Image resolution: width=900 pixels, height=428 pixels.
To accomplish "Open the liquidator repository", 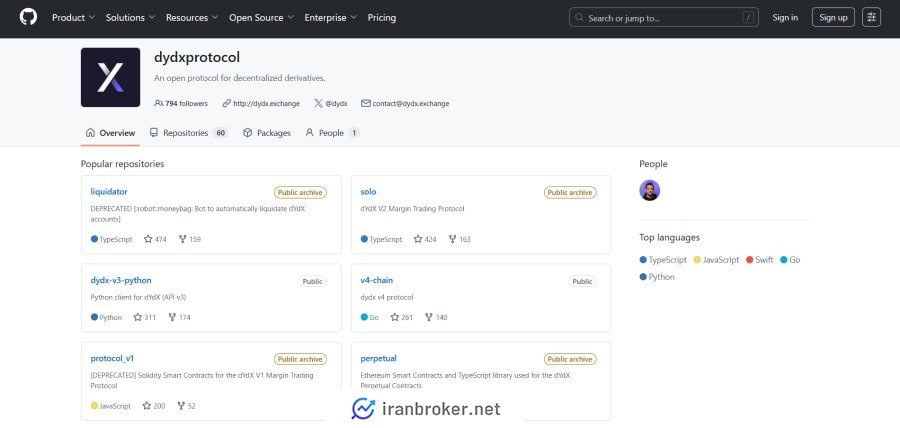I will pyautogui.click(x=109, y=192).
